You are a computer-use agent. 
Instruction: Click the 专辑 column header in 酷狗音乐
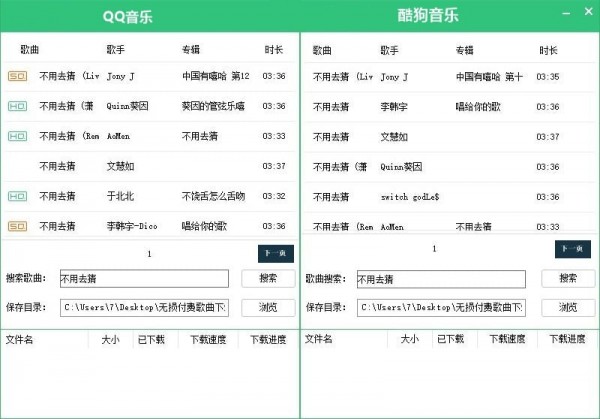tap(464, 50)
